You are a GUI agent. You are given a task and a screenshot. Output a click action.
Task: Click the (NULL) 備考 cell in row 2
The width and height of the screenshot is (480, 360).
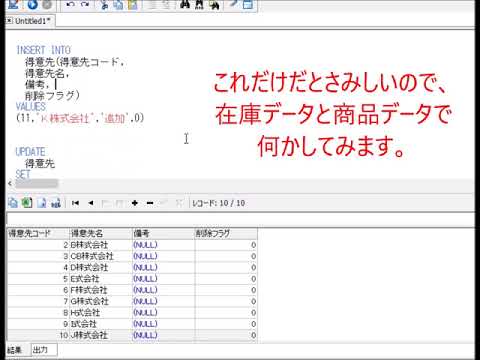pos(163,245)
